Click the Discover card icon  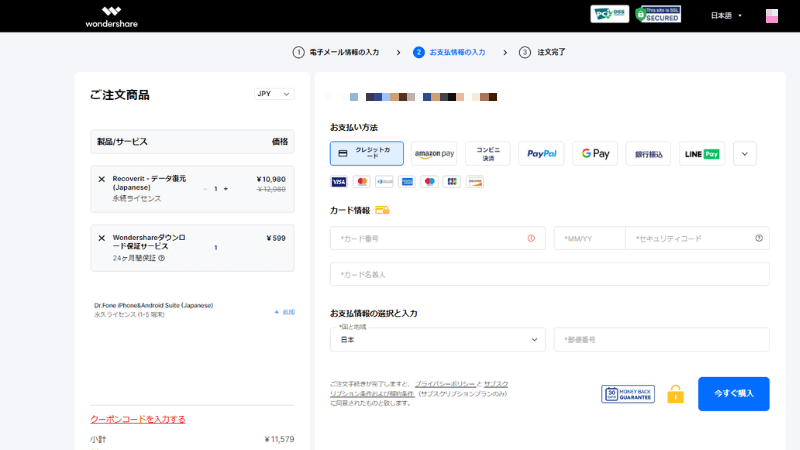tap(475, 182)
